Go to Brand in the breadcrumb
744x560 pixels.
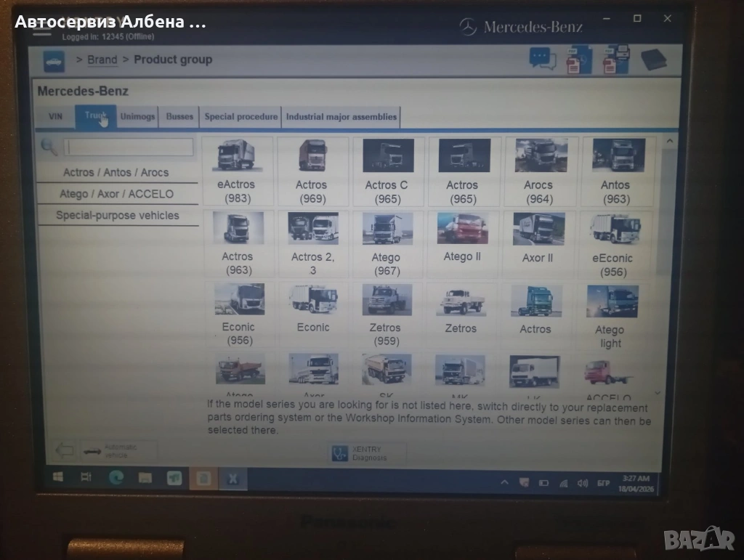[x=102, y=60]
